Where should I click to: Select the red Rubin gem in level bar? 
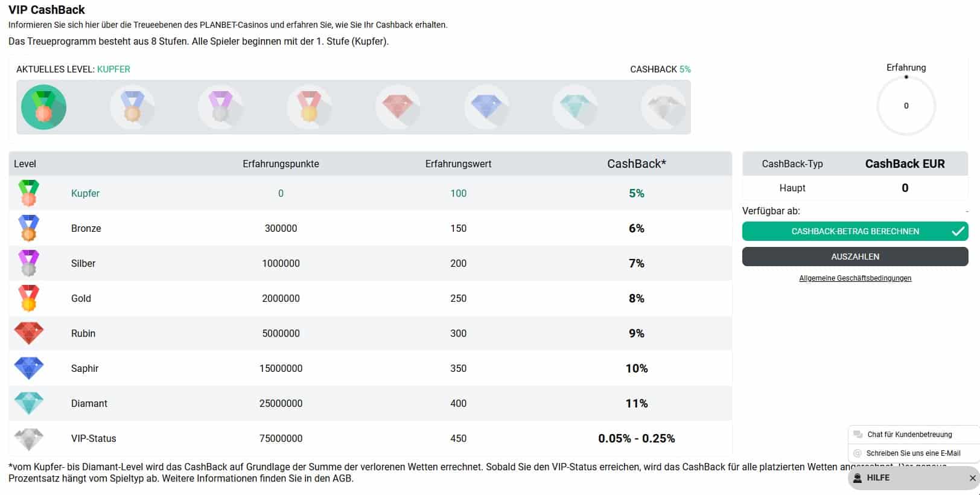tap(398, 107)
